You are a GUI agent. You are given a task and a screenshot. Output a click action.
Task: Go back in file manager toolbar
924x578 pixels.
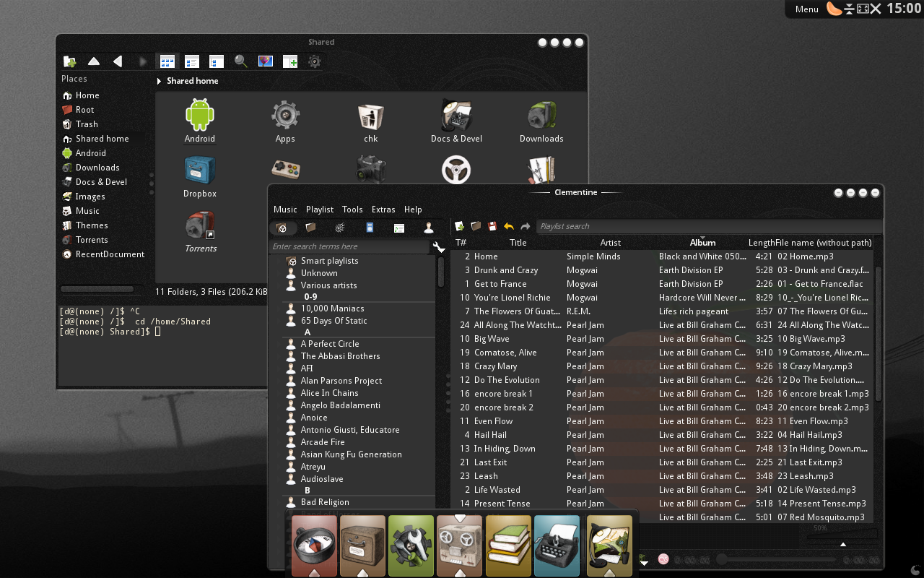118,61
